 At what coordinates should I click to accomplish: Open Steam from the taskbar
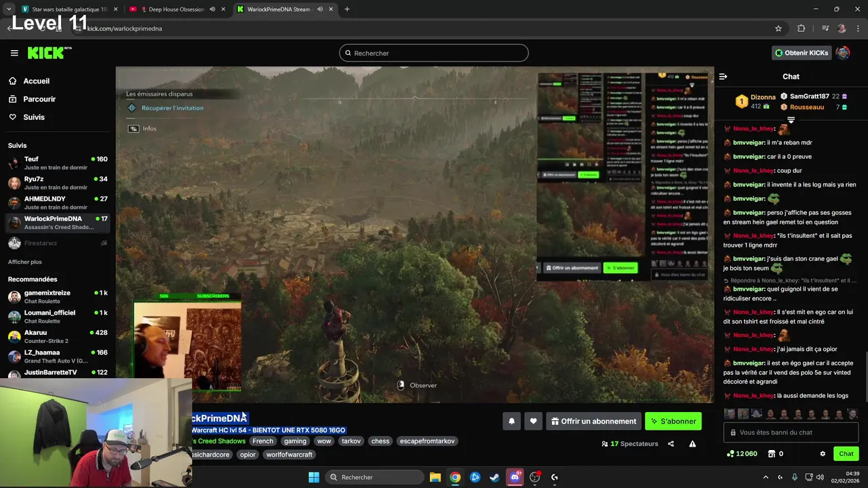click(x=495, y=477)
